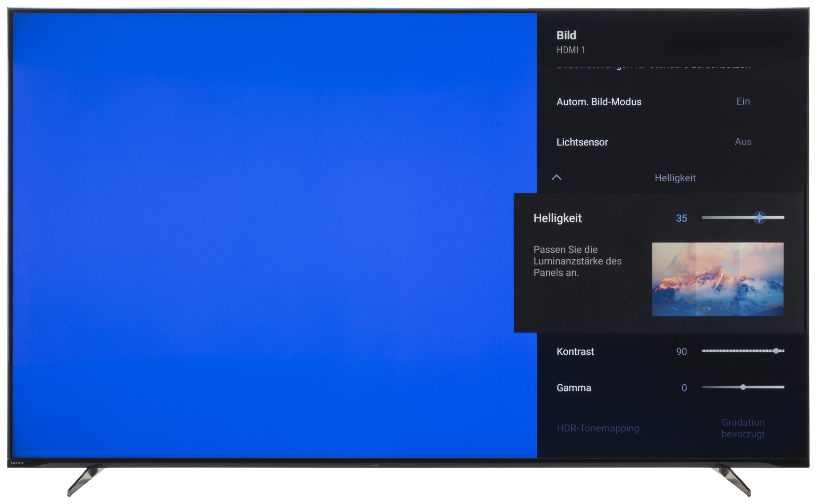Image resolution: width=817 pixels, height=504 pixels.
Task: Toggle the Lichtsensor setting
Action: tap(582, 142)
